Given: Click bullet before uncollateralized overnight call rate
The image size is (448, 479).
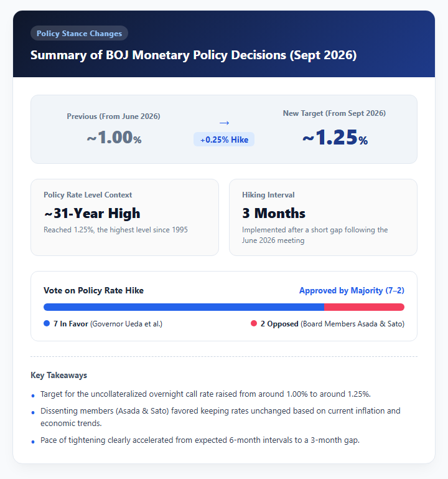Looking at the screenshot, I should 33,396.
